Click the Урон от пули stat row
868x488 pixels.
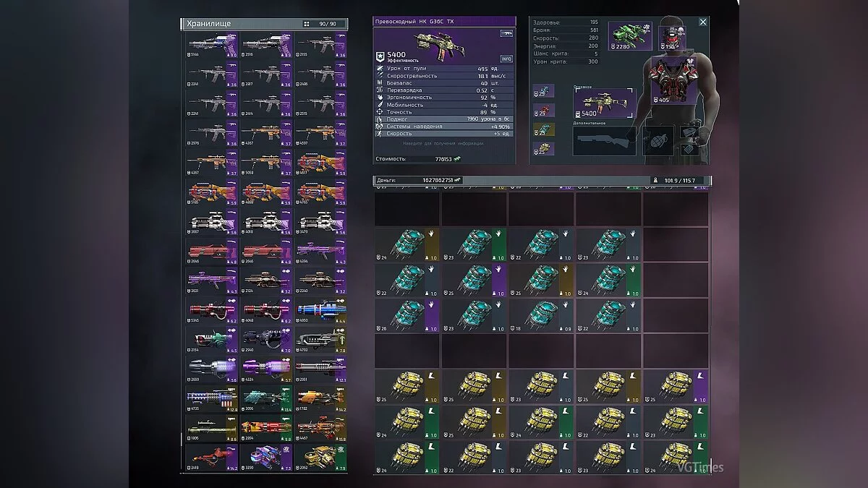pos(445,69)
